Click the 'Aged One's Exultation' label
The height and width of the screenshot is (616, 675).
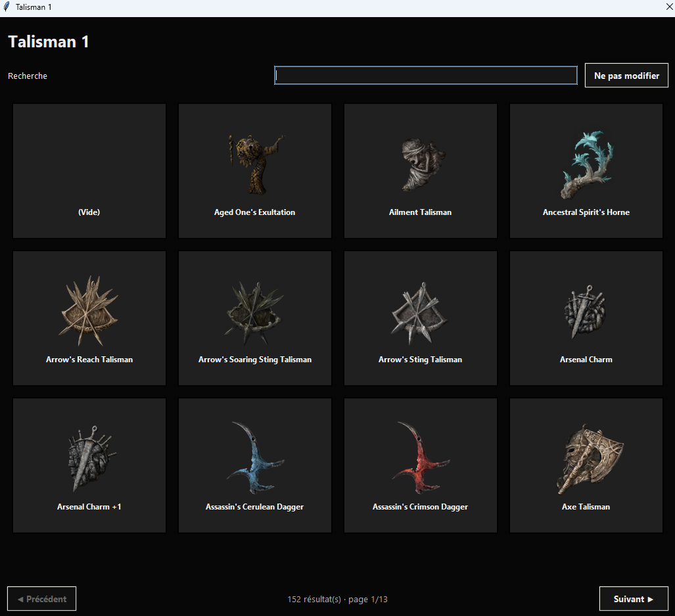click(x=255, y=212)
